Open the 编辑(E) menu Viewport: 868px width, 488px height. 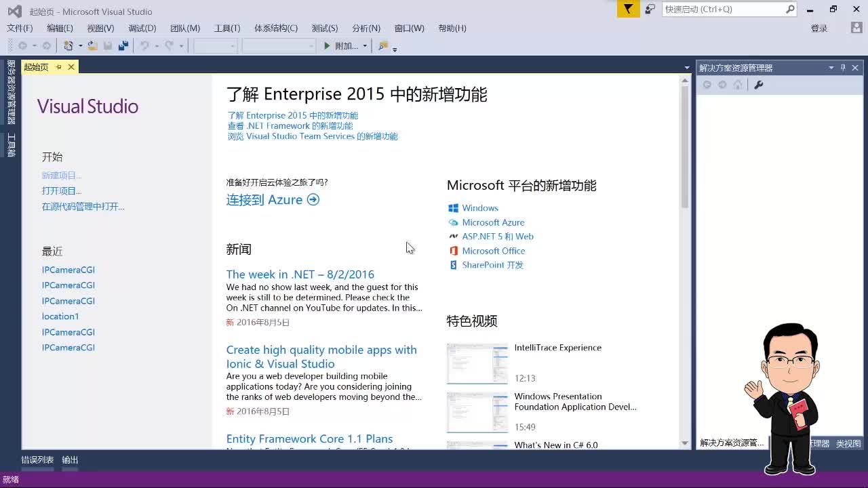[60, 28]
